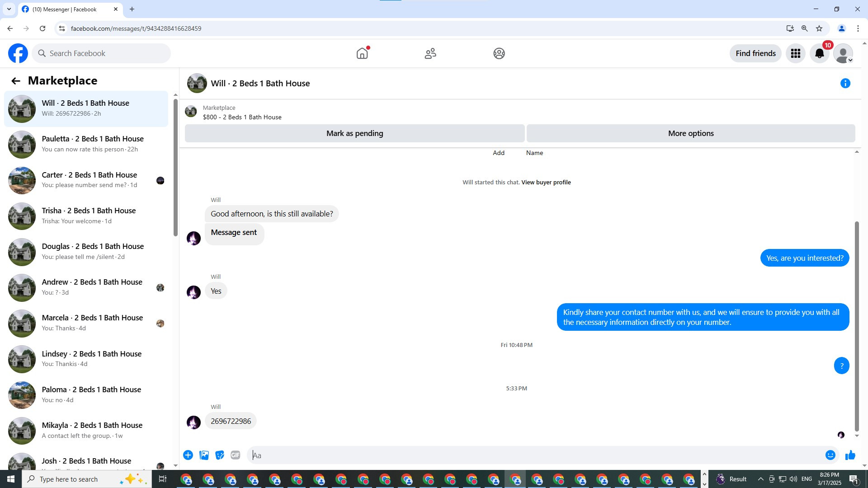Open Trisha conversation
The width and height of the screenshot is (868, 488).
click(x=86, y=216)
